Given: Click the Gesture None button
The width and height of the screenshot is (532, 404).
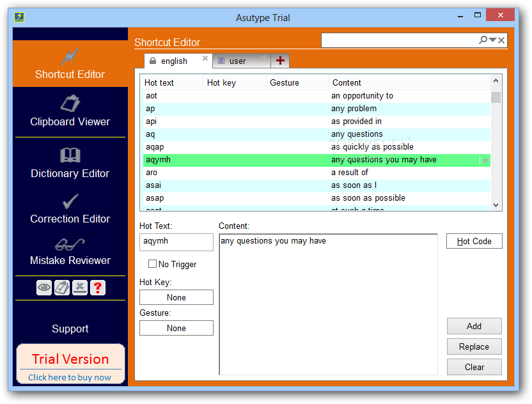Looking at the screenshot, I should click(176, 328).
